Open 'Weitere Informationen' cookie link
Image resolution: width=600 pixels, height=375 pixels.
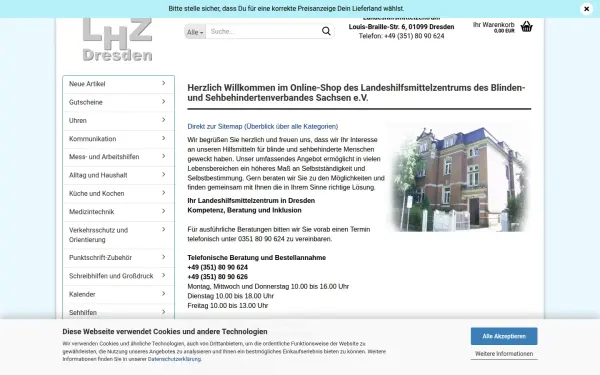pyautogui.click(x=504, y=354)
